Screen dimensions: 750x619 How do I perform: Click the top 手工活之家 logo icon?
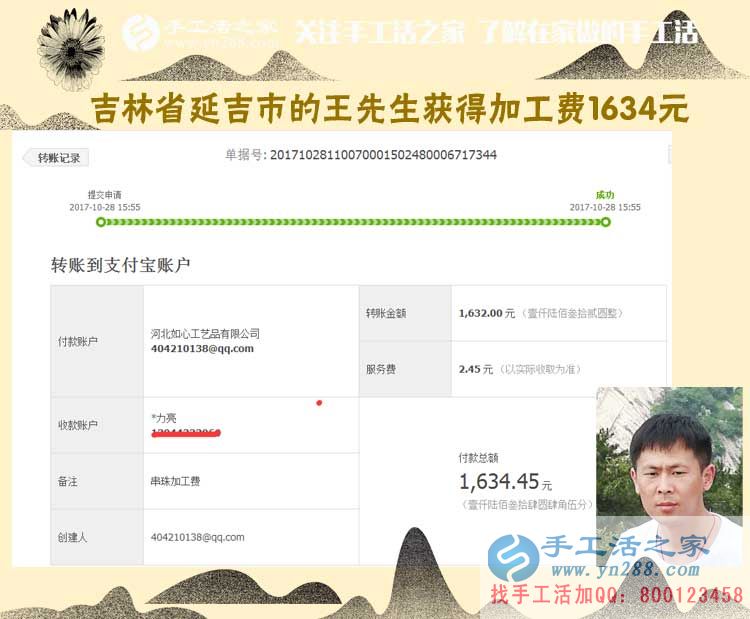(x=142, y=32)
